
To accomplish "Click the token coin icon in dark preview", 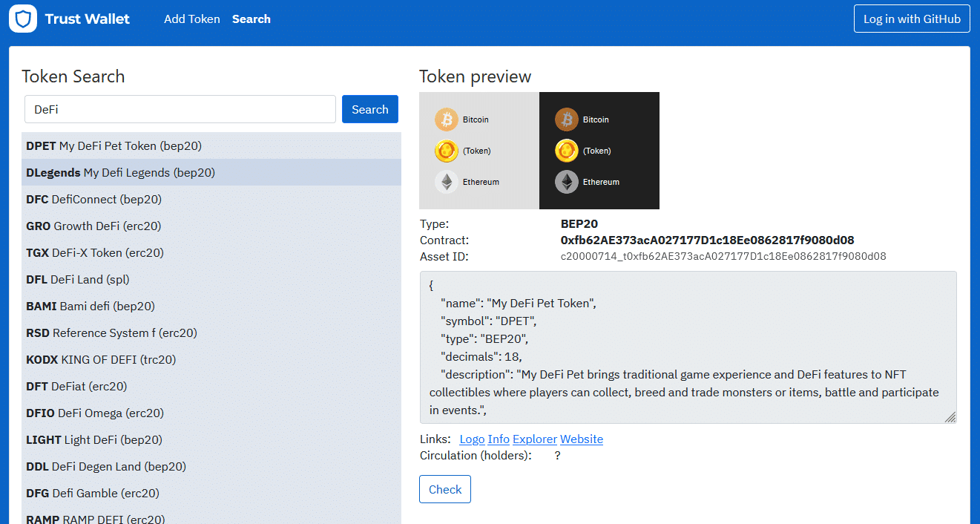I will [567, 151].
